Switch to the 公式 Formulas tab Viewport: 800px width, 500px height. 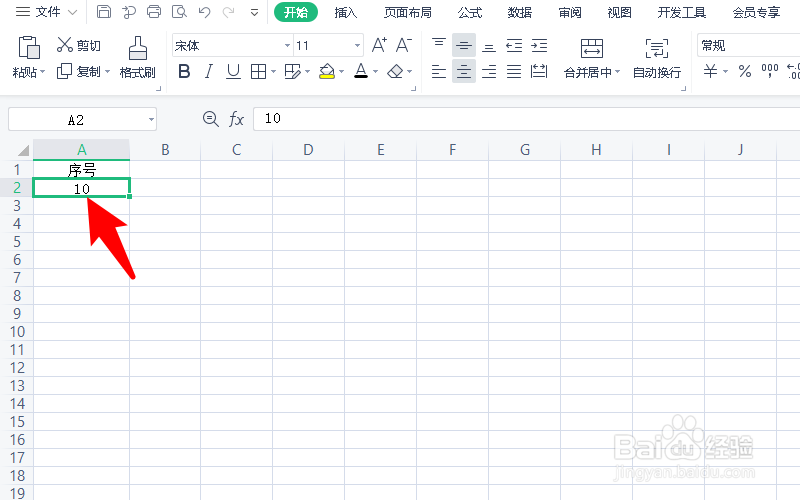[x=470, y=12]
